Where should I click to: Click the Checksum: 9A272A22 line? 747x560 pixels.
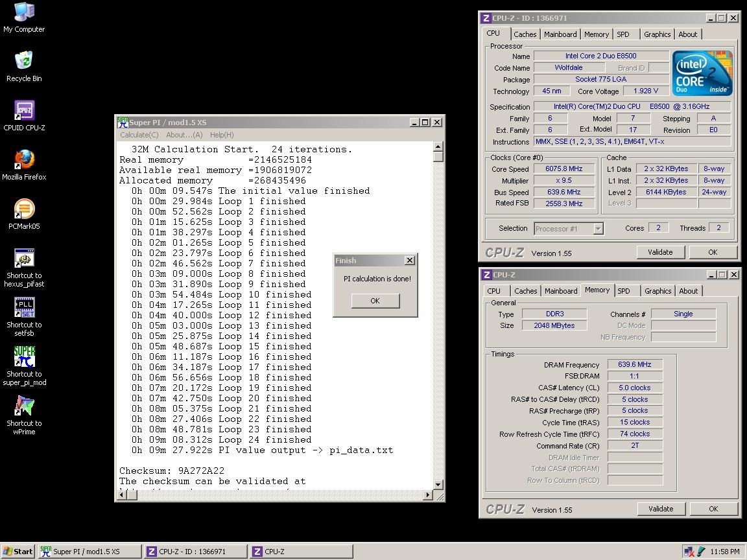171,471
